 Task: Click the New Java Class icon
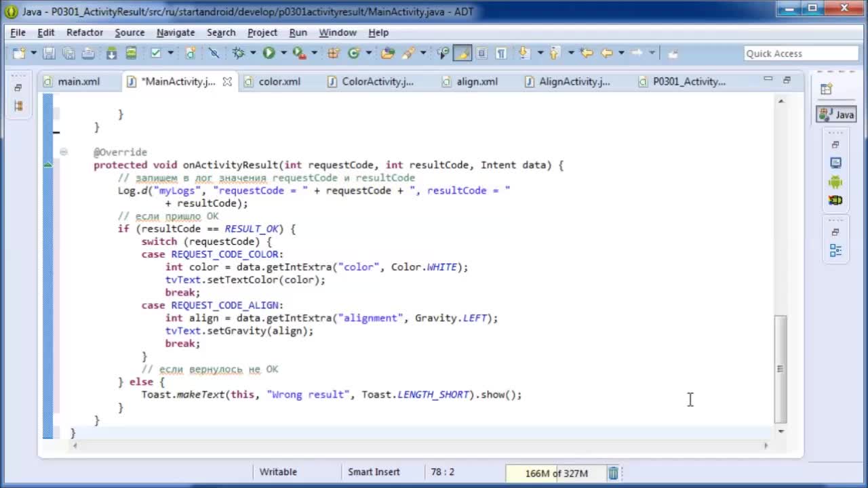pos(353,53)
